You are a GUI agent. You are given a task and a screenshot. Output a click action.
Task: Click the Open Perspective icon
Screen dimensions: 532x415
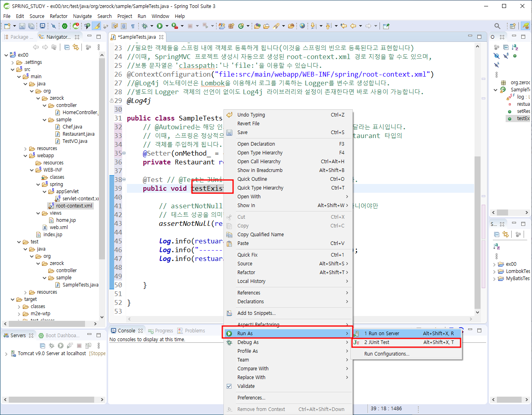[512, 26]
